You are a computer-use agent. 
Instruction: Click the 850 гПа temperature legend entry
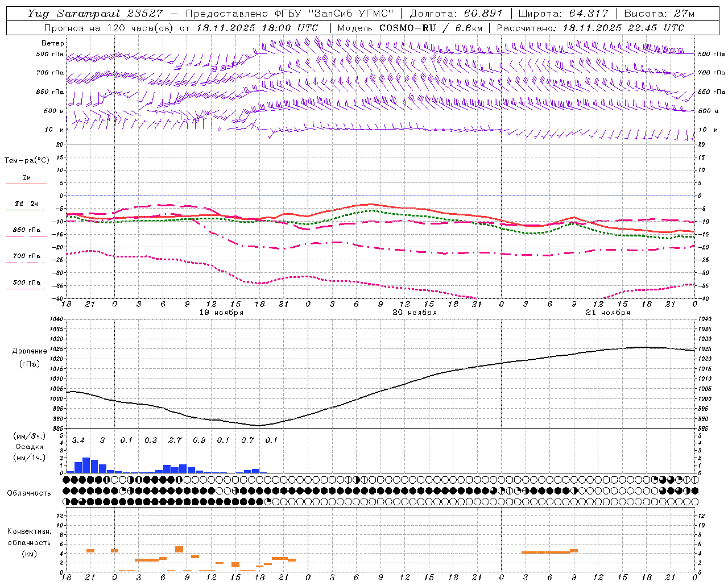coord(27,230)
